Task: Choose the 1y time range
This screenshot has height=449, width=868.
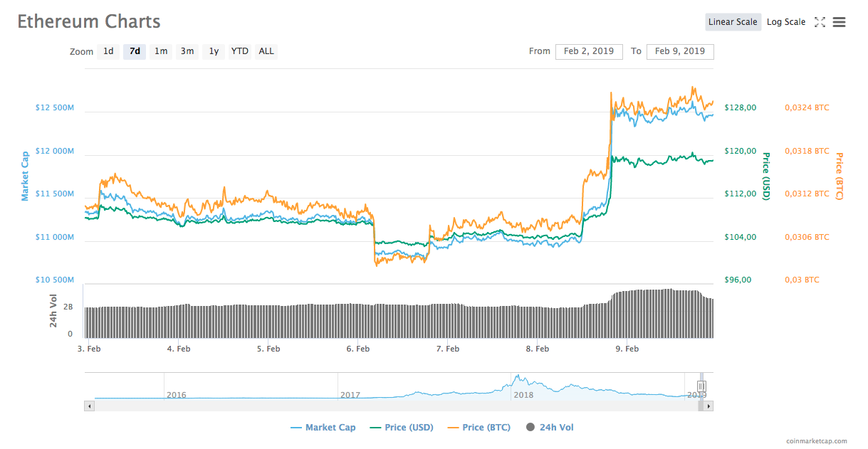Action: 213,51
